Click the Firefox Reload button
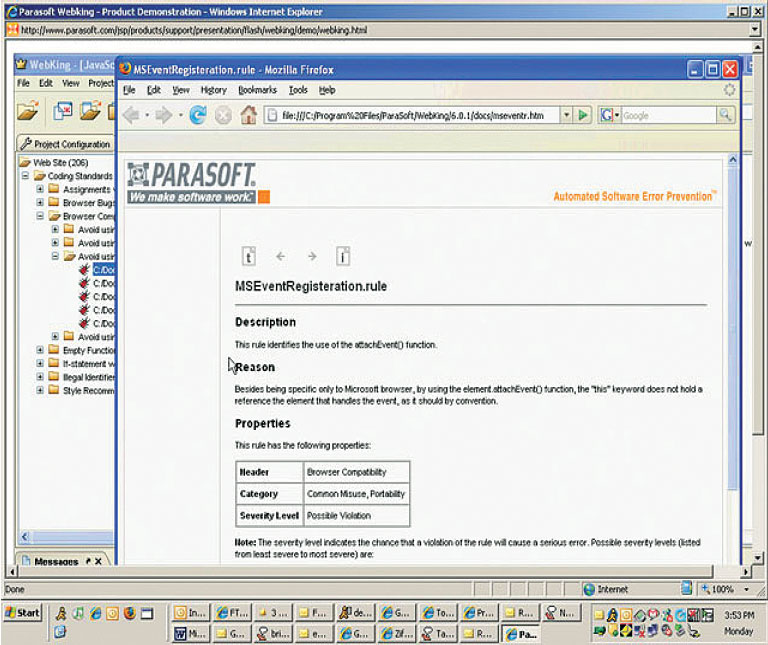Viewport: 768px width, 645px height. tap(197, 115)
